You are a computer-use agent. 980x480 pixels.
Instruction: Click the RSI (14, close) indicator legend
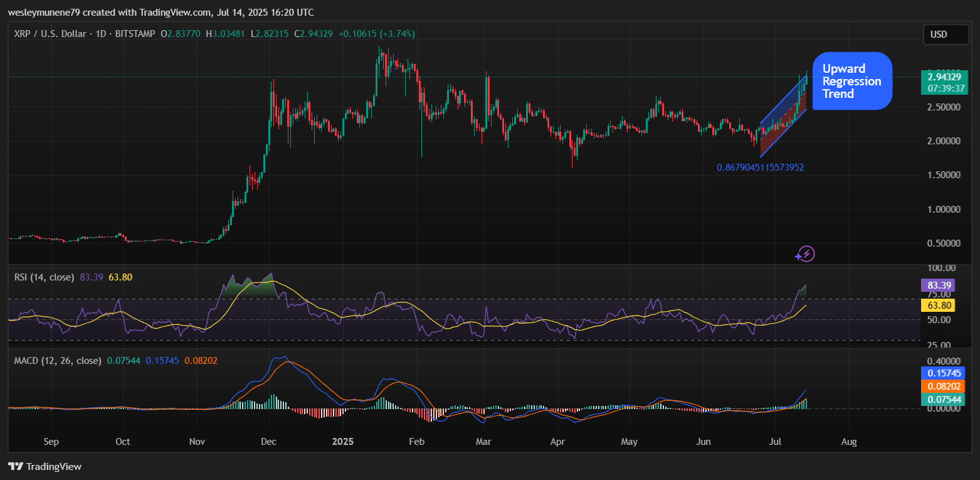(45, 277)
